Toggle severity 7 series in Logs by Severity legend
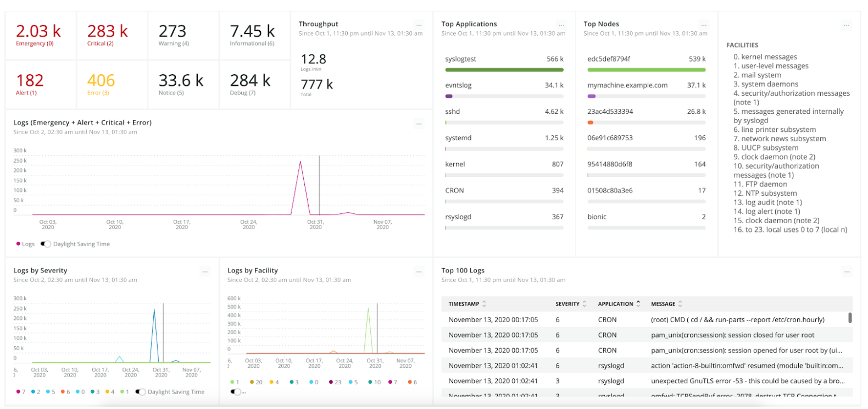Viewport: 868px width, 409px height. 21,392
